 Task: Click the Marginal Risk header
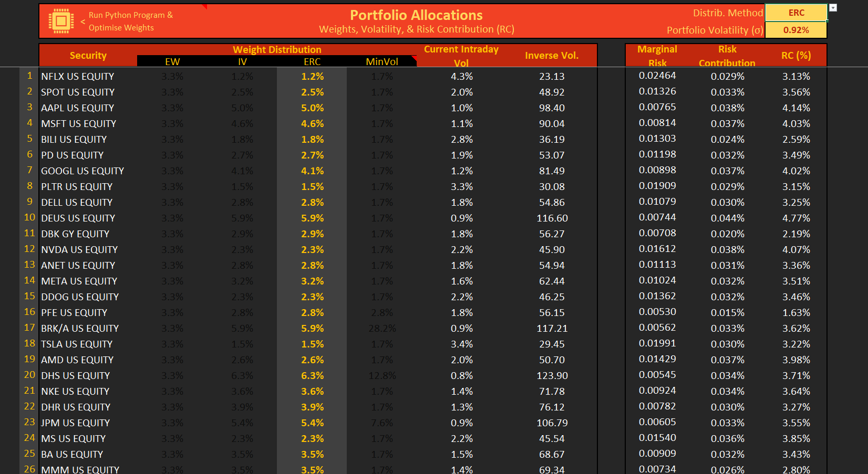[x=657, y=55]
